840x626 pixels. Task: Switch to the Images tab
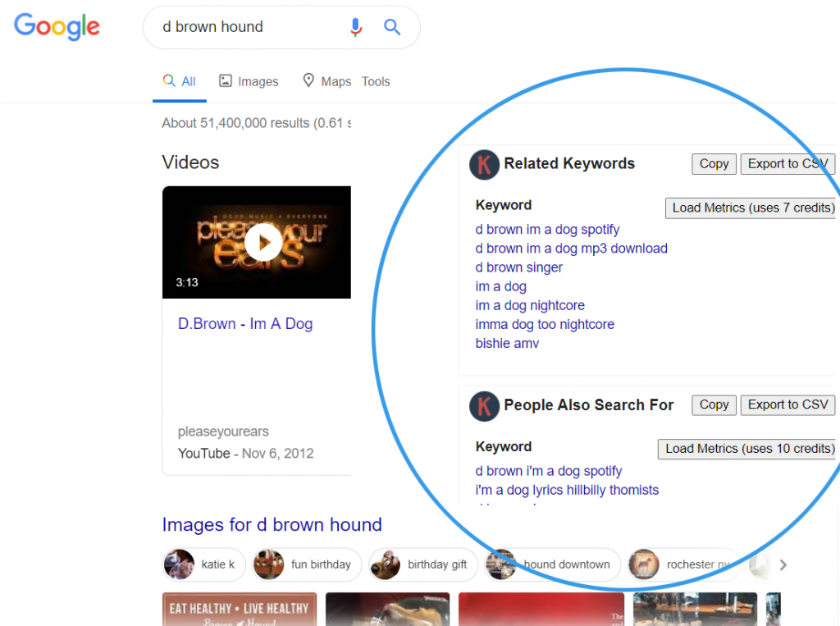click(x=249, y=81)
